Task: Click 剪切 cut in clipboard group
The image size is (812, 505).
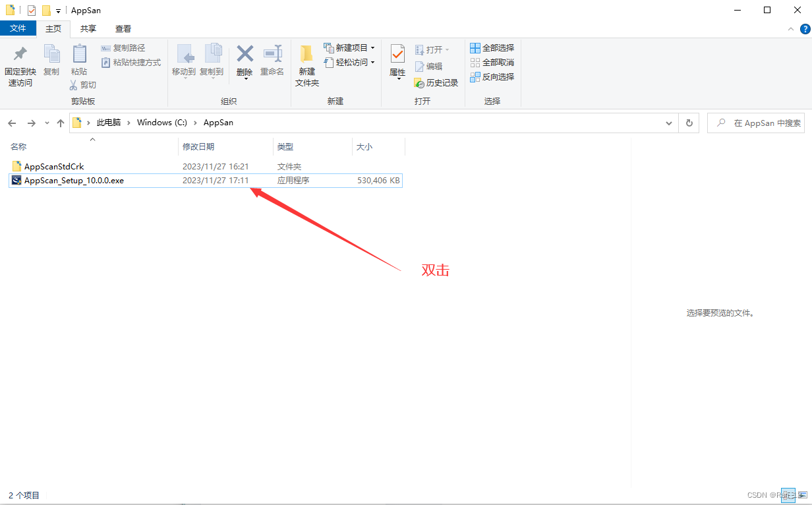Action: point(83,85)
